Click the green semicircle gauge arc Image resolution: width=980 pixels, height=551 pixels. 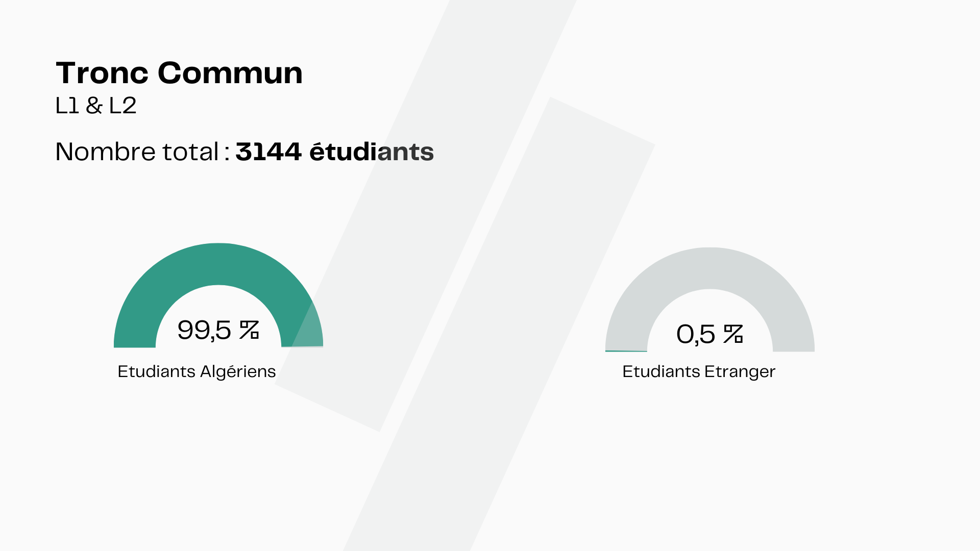coord(218,263)
